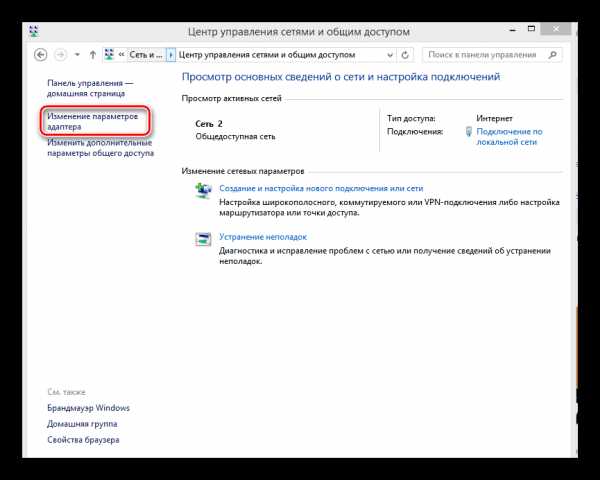Open the recent locations dropdown arrow
The image size is (600, 480).
click(x=77, y=55)
